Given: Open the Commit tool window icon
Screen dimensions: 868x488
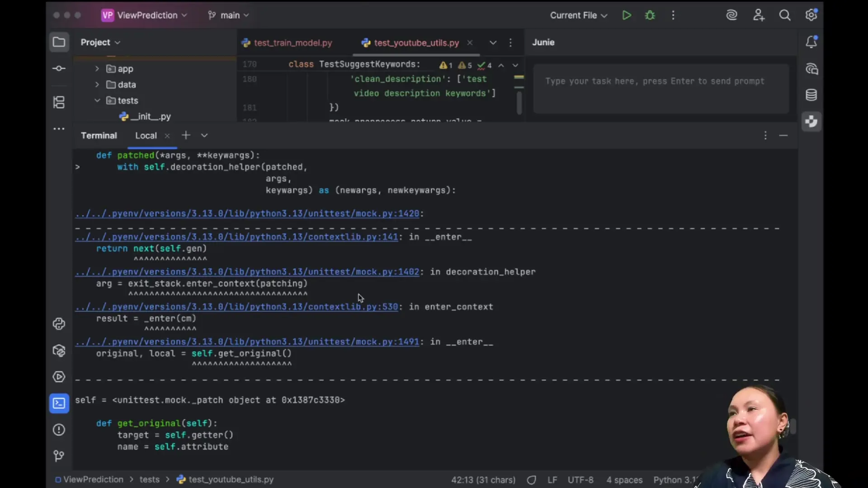Looking at the screenshot, I should click(59, 68).
